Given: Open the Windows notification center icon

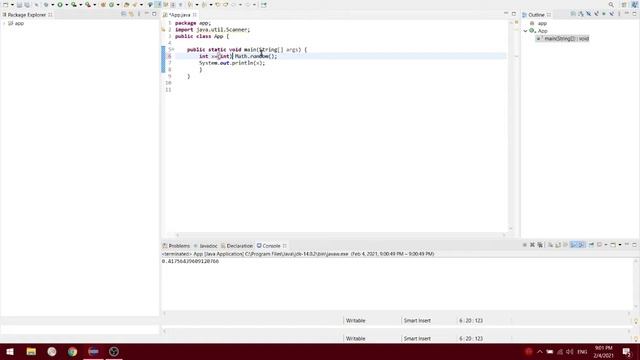Looking at the screenshot, I should tap(627, 351).
